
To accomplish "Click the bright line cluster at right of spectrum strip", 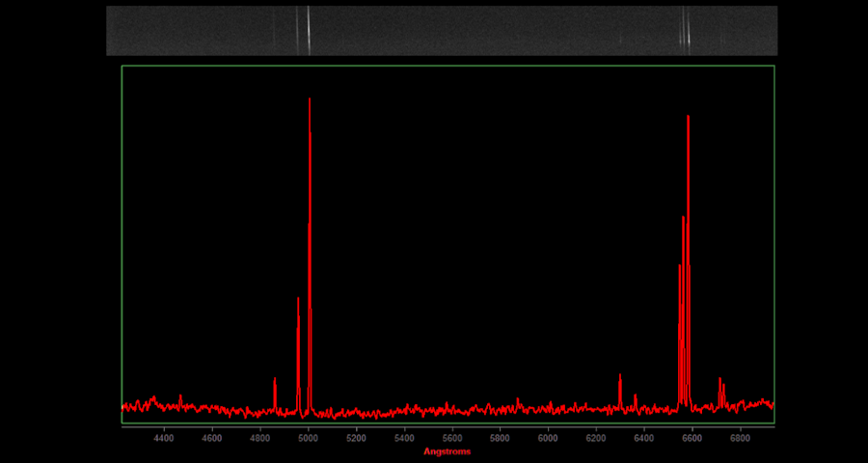I will coord(685,30).
